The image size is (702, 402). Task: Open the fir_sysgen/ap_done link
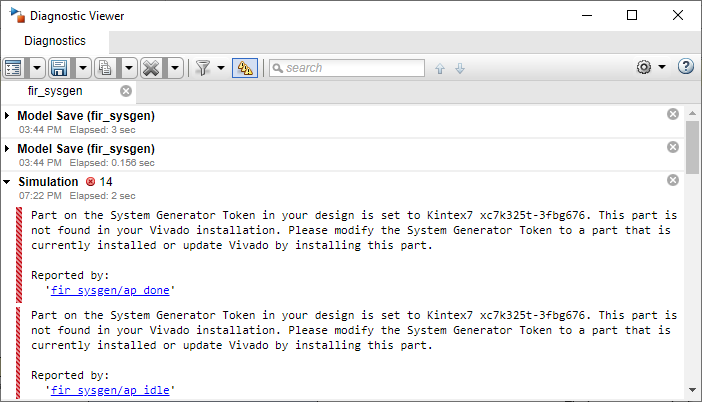pos(110,290)
